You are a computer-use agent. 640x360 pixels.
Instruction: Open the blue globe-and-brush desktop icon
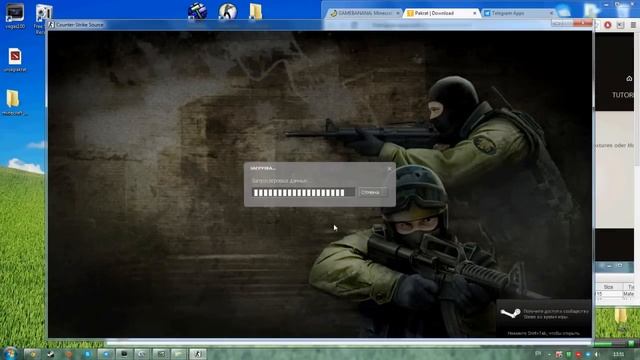[x=197, y=11]
